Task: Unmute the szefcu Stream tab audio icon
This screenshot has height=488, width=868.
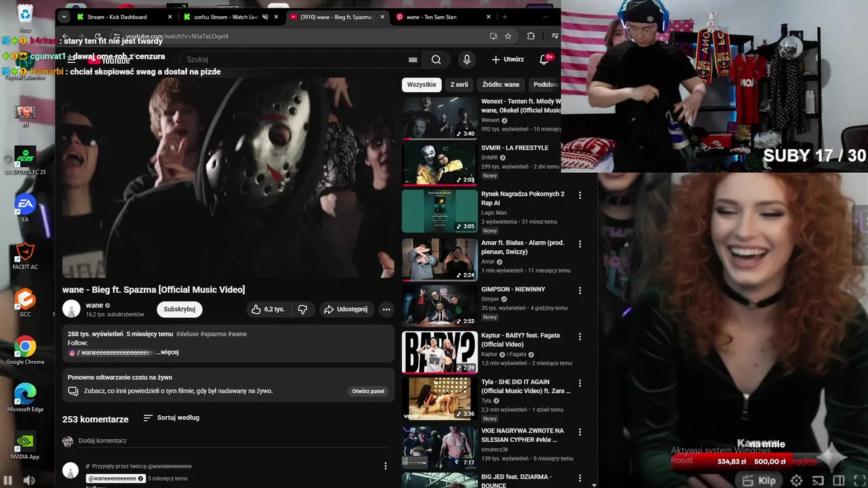Action: pos(265,17)
